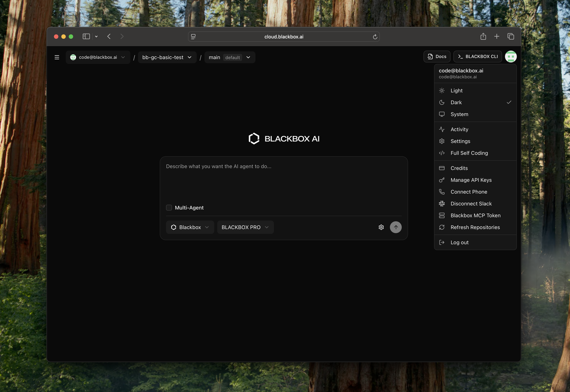
Task: Open the Docs page
Action: (x=437, y=57)
